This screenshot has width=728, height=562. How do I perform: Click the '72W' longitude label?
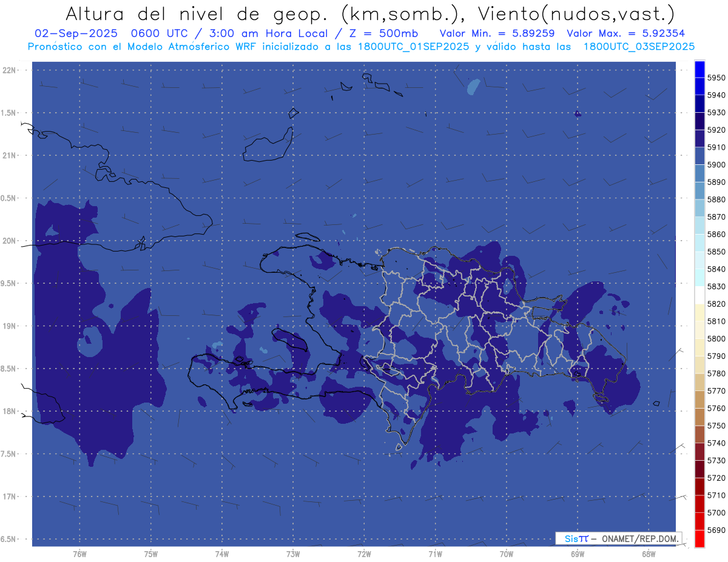(364, 554)
